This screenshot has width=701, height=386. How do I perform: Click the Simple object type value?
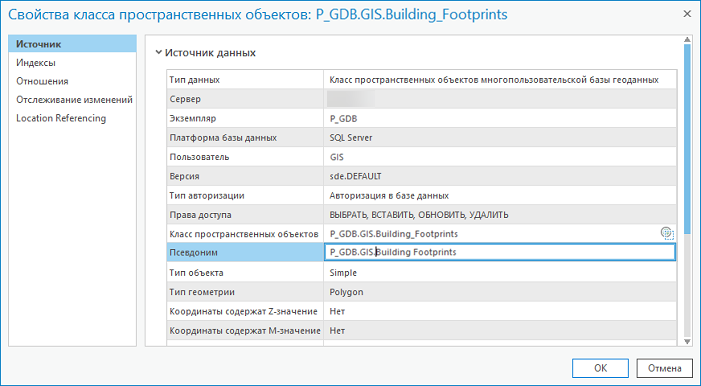tap(343, 272)
